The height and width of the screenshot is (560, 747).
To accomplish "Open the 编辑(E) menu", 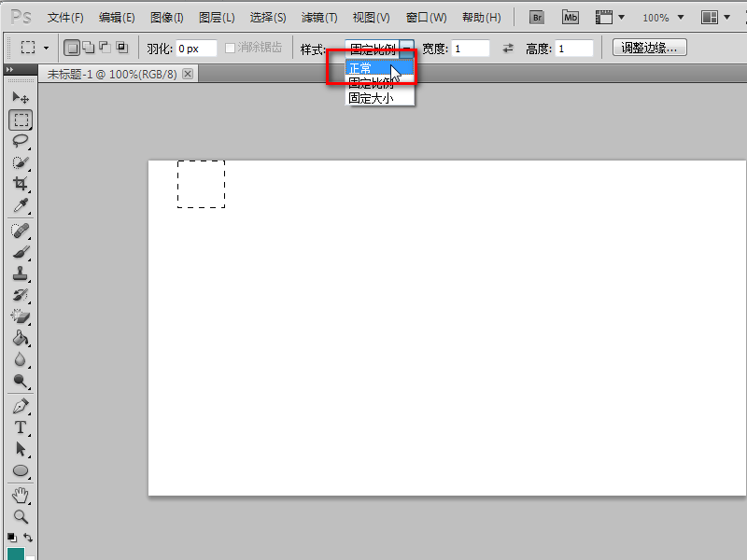I will coord(117,18).
